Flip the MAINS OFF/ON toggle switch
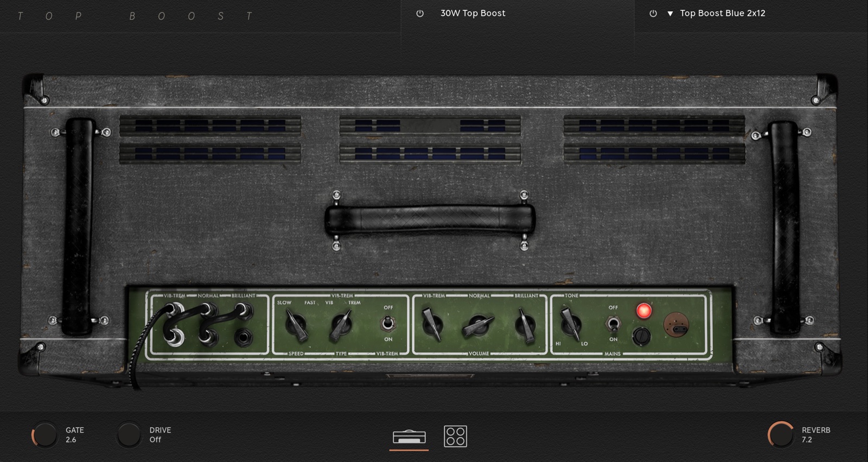 pos(612,324)
